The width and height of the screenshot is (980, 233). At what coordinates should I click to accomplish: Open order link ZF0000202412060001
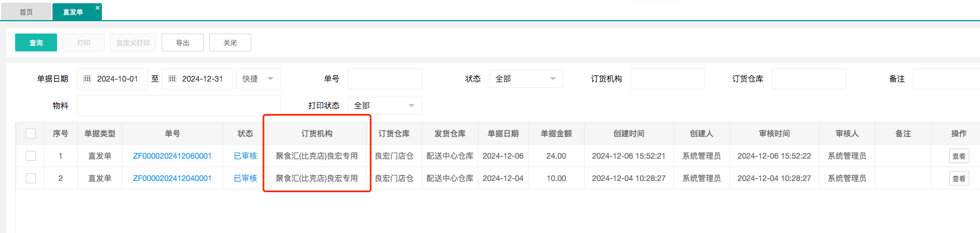tap(172, 156)
